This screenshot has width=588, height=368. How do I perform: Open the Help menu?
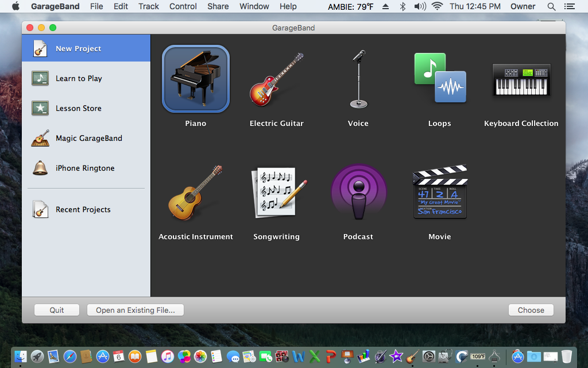pos(288,6)
